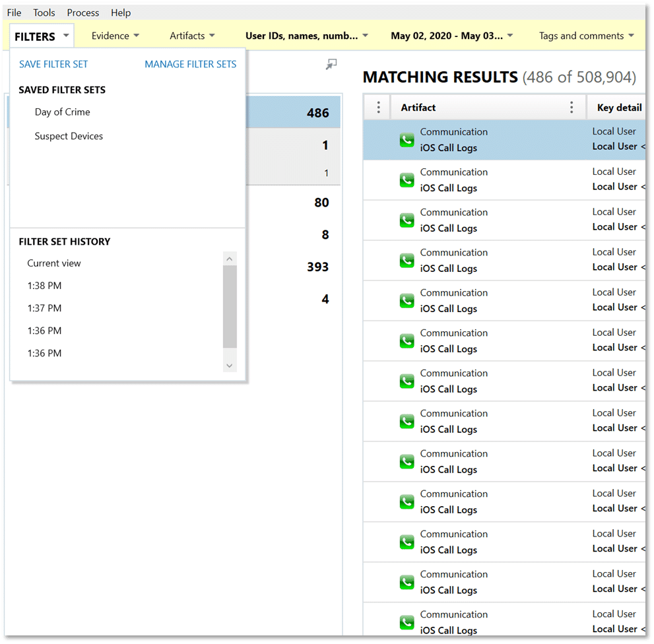Screen dimensions: 654x644
Task: Click sixth iOS Call Logs phone icon
Action: click(x=407, y=340)
